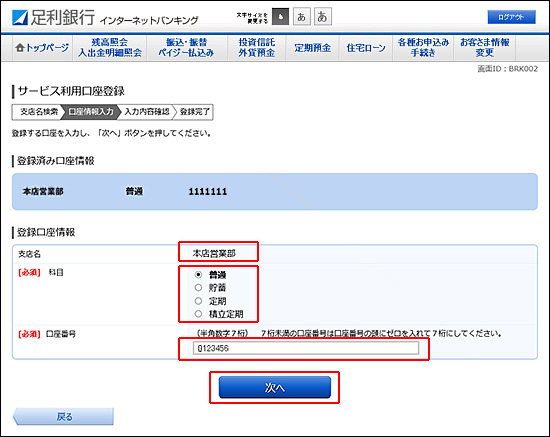The image size is (550, 437).
Task: Select the 定期 account type radio
Action: [x=199, y=301]
